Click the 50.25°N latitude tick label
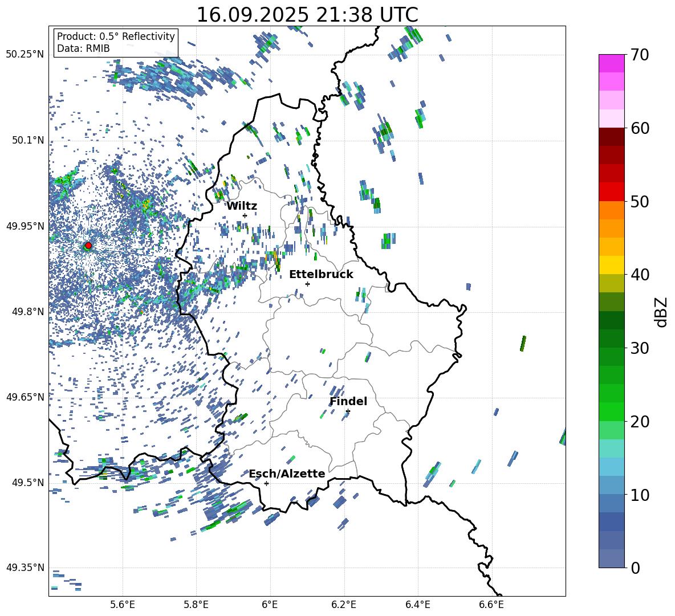Viewport: 675px width, 616px height. [25, 55]
